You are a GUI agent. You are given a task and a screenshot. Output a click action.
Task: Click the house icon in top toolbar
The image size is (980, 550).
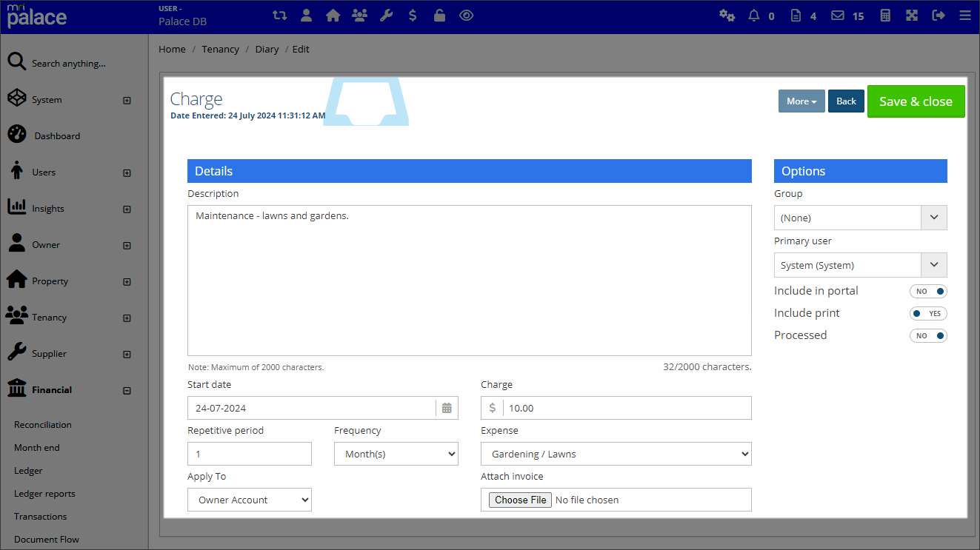click(x=333, y=15)
